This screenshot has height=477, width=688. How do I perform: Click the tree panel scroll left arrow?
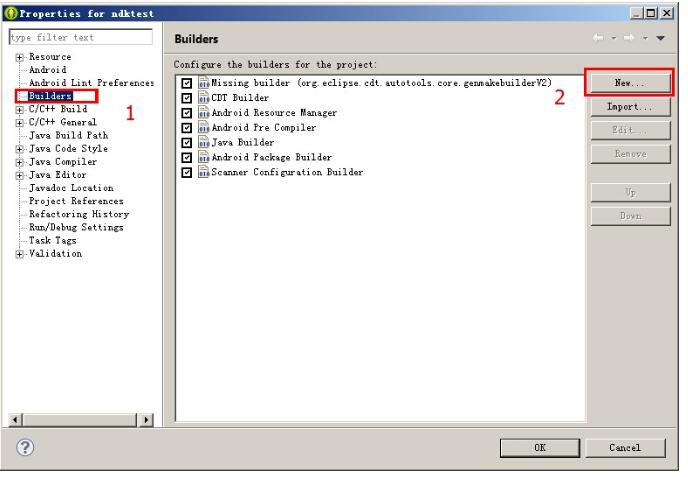coord(15,420)
